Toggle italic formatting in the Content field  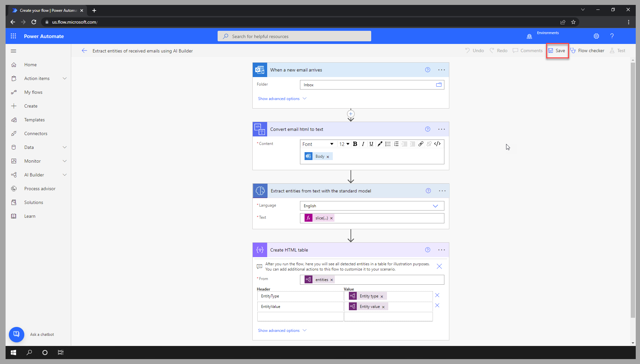(363, 144)
